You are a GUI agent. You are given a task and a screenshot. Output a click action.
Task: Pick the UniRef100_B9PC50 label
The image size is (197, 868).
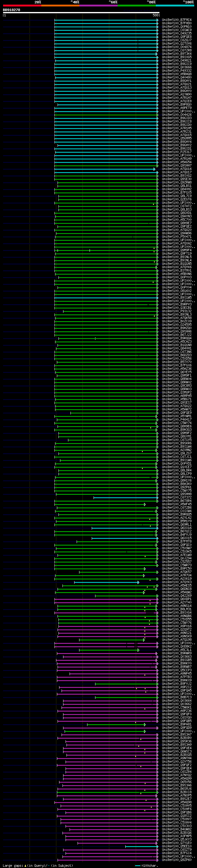177,569
